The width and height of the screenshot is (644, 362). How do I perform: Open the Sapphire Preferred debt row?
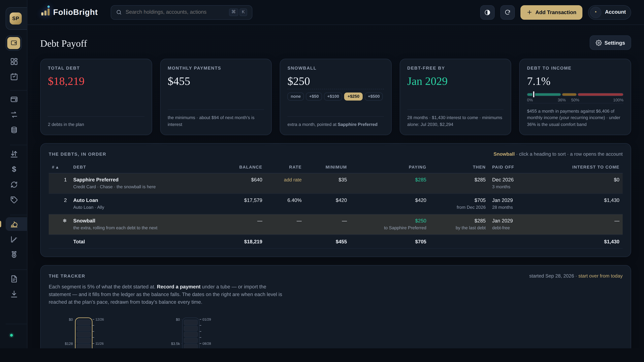(335, 183)
